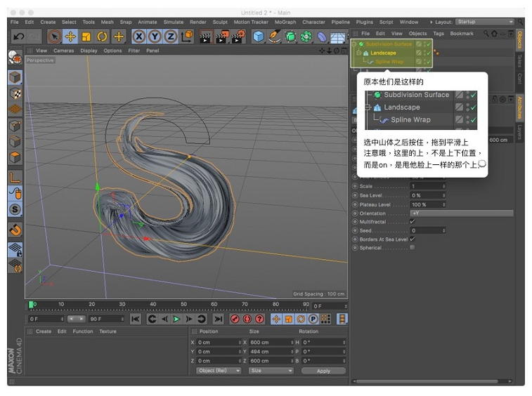The image size is (532, 396).
Task: Click the Cube primitive object icon
Action: point(259,37)
